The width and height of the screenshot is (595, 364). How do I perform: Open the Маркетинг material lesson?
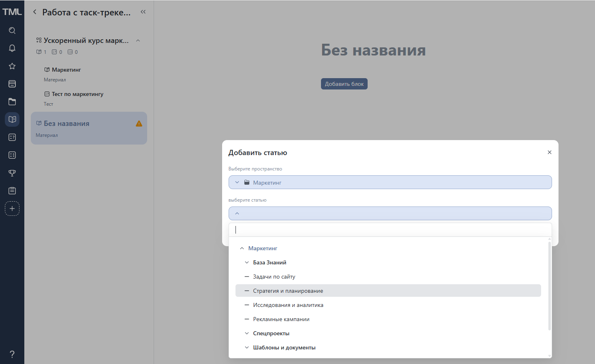pos(66,70)
